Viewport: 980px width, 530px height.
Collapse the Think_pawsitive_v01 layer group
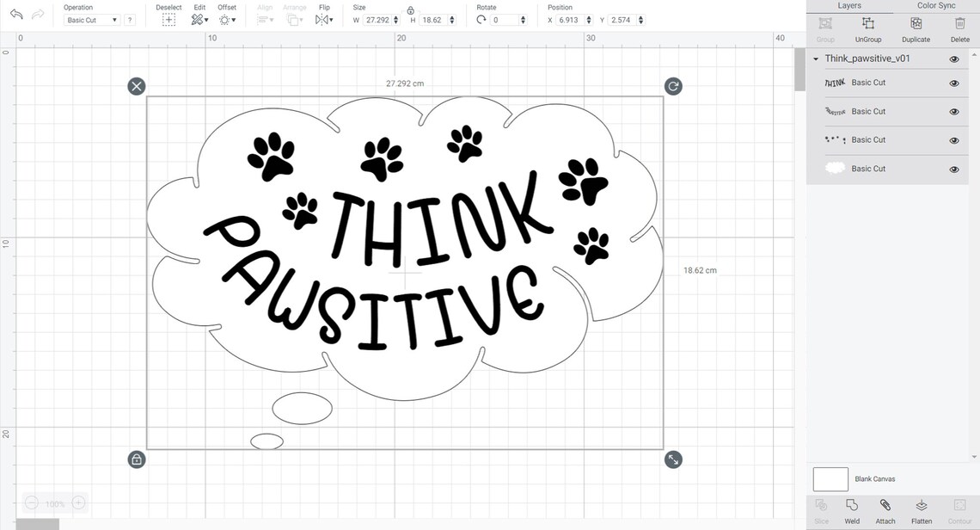tap(815, 59)
